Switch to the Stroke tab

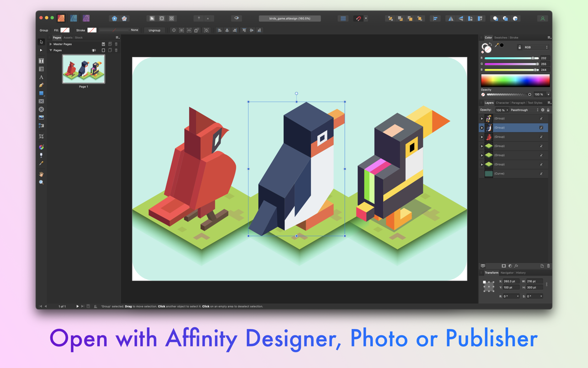click(514, 38)
